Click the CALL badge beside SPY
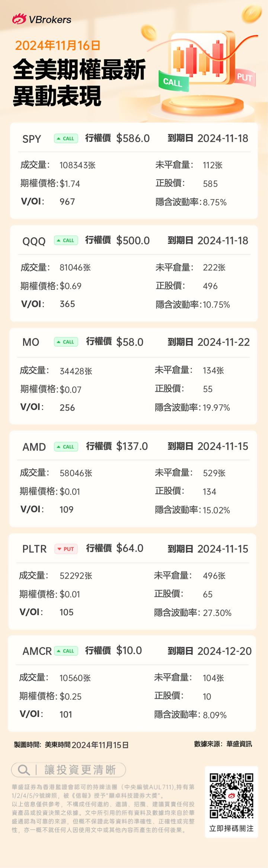This screenshot has width=268, height=868. [x=66, y=139]
